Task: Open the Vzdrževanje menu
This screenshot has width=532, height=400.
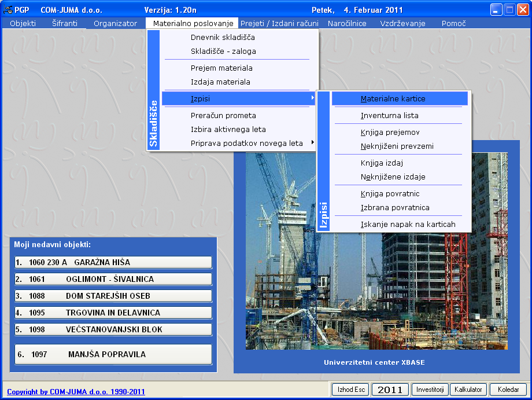Action: coord(402,24)
